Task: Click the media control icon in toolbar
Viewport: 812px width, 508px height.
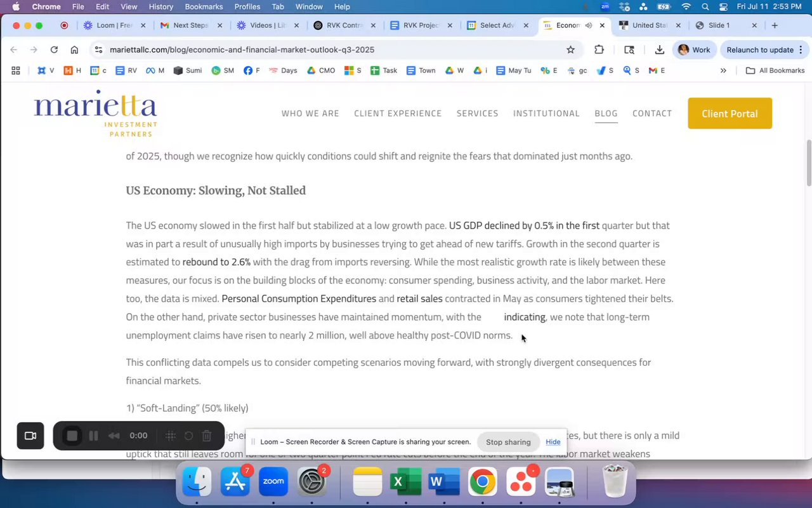Action: click(629, 50)
